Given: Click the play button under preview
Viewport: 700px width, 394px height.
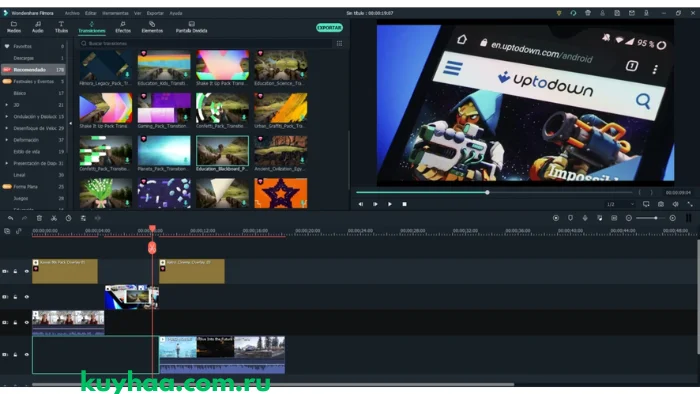Looking at the screenshot, I should click(390, 204).
